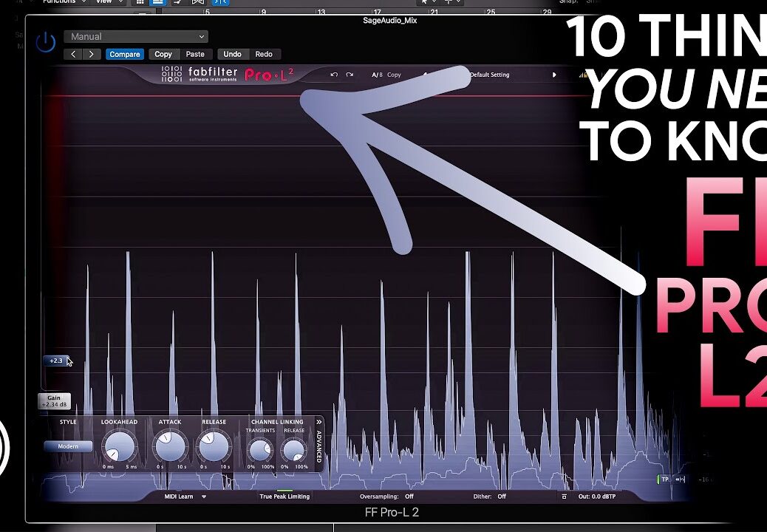The image size is (767, 532).
Task: Click the Release knob next to Attack
Action: (214, 446)
